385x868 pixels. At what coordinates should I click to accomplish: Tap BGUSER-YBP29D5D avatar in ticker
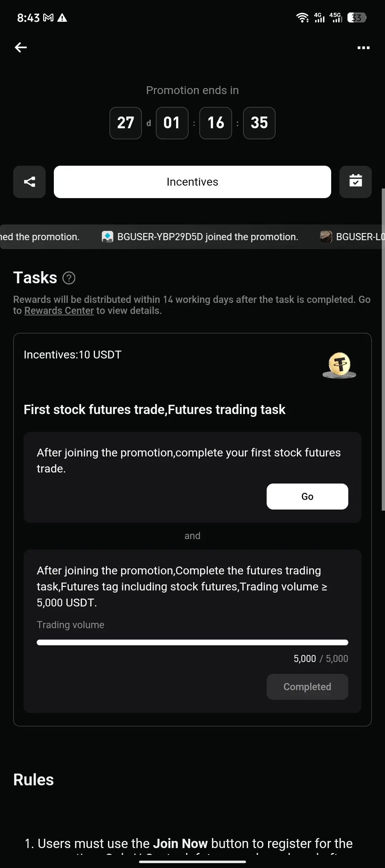107,237
